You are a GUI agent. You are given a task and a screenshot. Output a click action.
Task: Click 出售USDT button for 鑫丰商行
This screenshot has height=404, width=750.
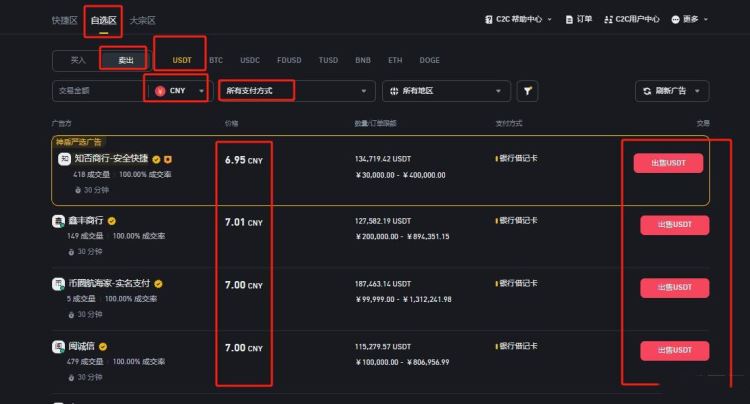pos(674,225)
